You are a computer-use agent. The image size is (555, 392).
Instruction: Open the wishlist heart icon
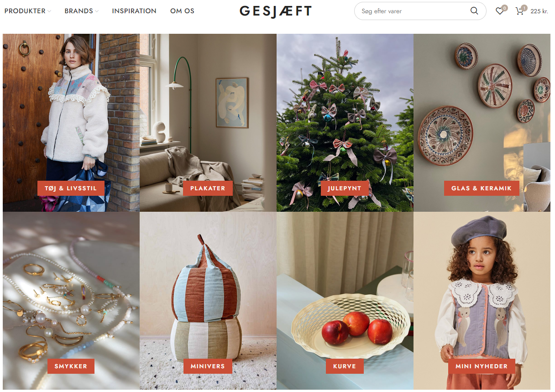tap(500, 11)
